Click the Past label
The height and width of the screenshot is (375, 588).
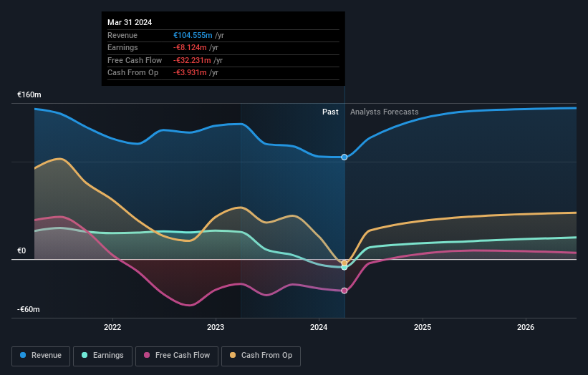tap(330, 112)
